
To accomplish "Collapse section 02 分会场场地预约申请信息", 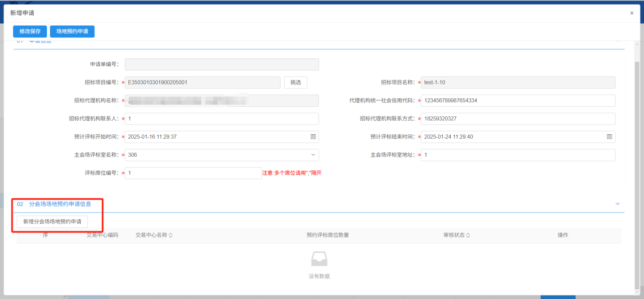I will click(x=618, y=204).
